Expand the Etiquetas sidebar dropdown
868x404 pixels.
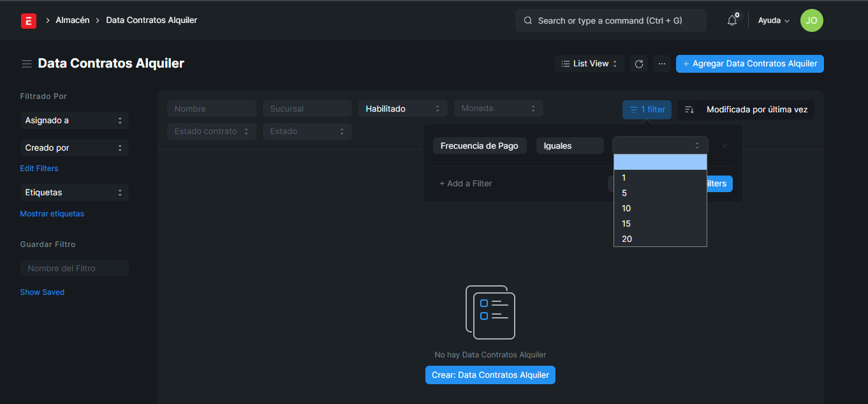(74, 192)
